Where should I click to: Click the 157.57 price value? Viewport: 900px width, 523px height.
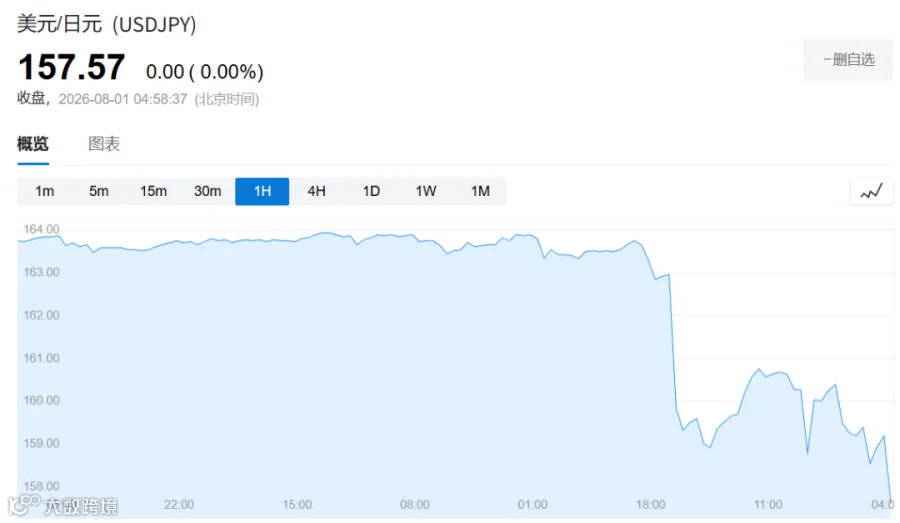[x=72, y=67]
